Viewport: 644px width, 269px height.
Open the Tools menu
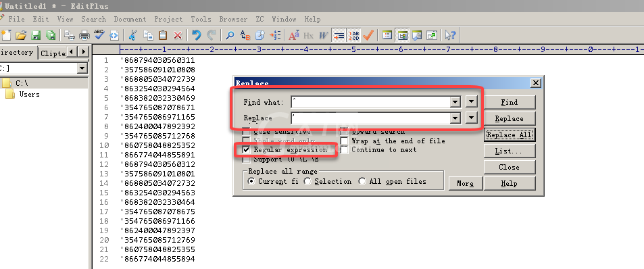click(x=201, y=20)
